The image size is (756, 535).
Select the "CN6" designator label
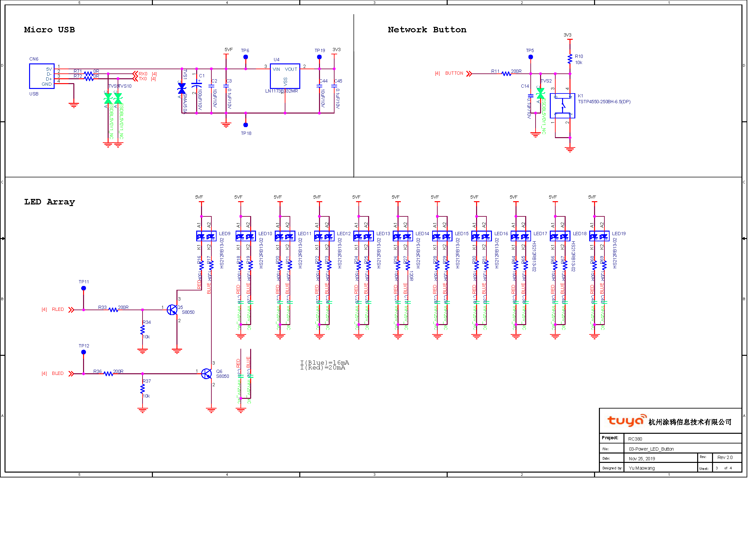tap(34, 59)
